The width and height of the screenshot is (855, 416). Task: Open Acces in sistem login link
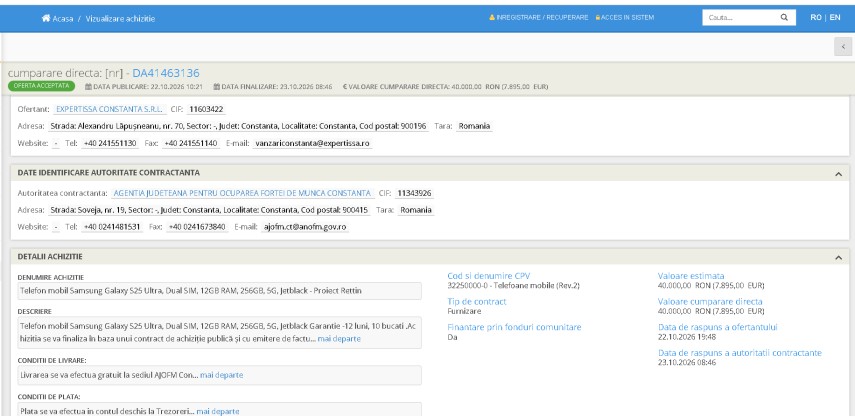pyautogui.click(x=624, y=17)
